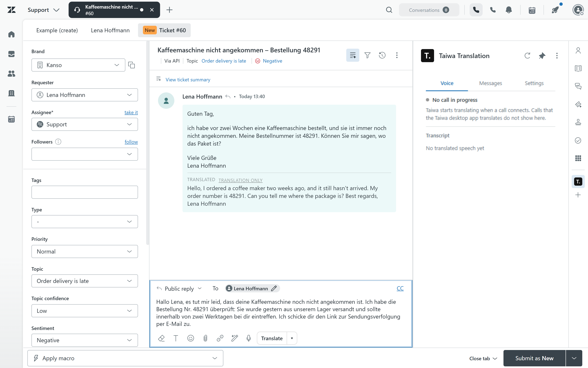Insert a link in the reply
The width and height of the screenshot is (588, 368).
click(220, 338)
